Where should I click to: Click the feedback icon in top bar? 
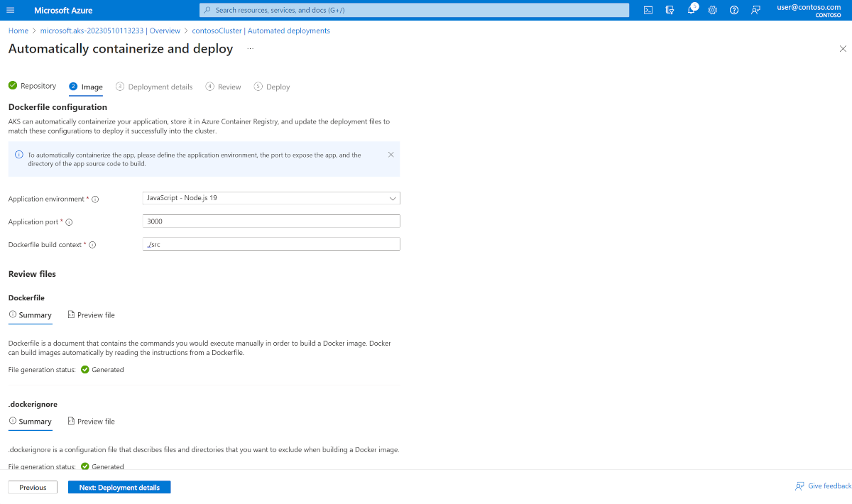coord(755,10)
